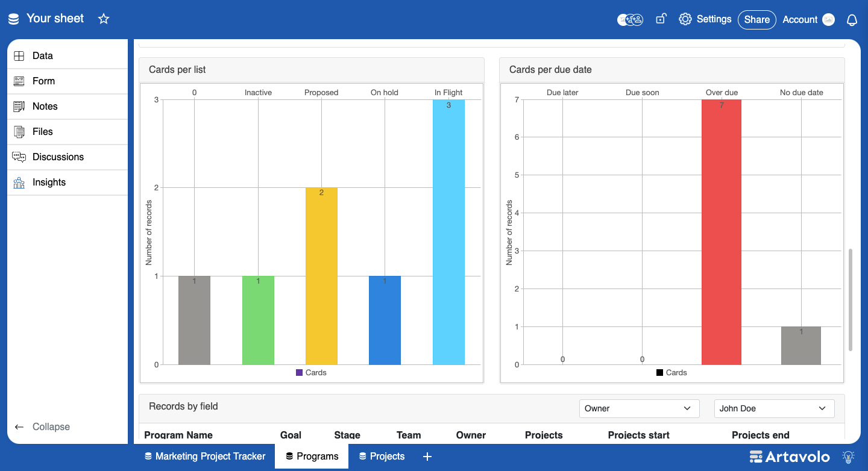The height and width of the screenshot is (471, 868).
Task: Click the Account avatar image
Action: click(x=829, y=19)
